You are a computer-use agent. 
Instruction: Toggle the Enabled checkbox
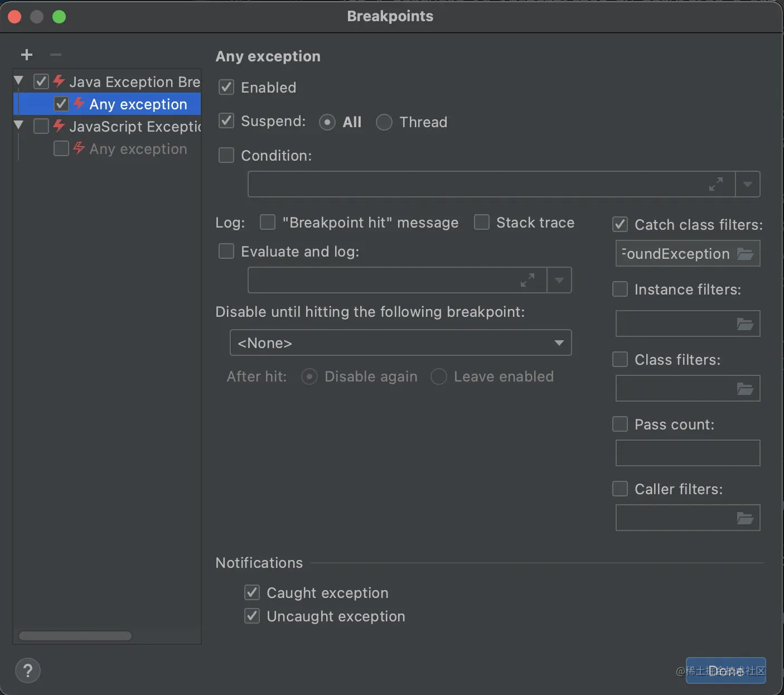(x=226, y=87)
